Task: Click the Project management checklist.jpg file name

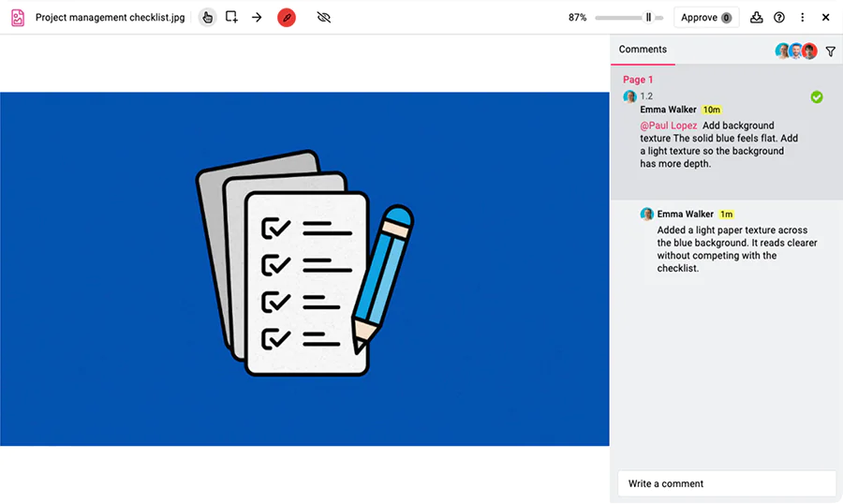Action: 111,17
